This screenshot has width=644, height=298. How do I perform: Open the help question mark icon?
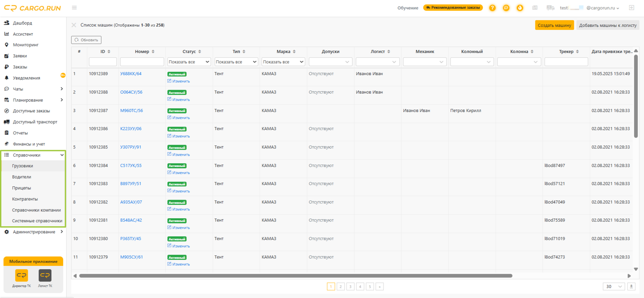click(x=492, y=8)
